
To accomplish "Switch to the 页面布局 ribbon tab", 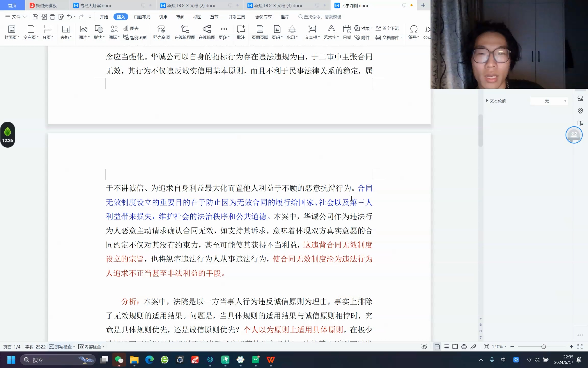I will pos(142,17).
